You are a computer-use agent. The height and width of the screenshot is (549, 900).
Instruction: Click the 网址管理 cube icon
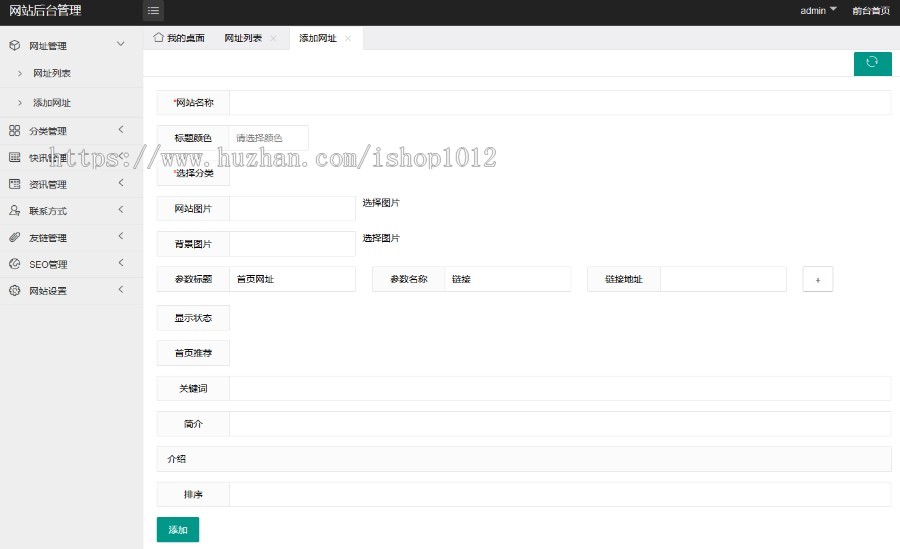pos(14,45)
